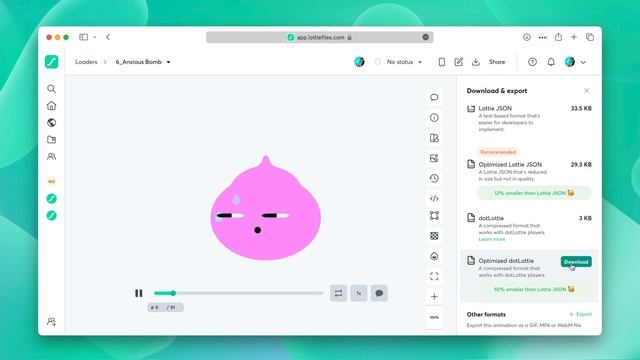Show Safari tab overview
640x360 pixels.
click(x=590, y=37)
